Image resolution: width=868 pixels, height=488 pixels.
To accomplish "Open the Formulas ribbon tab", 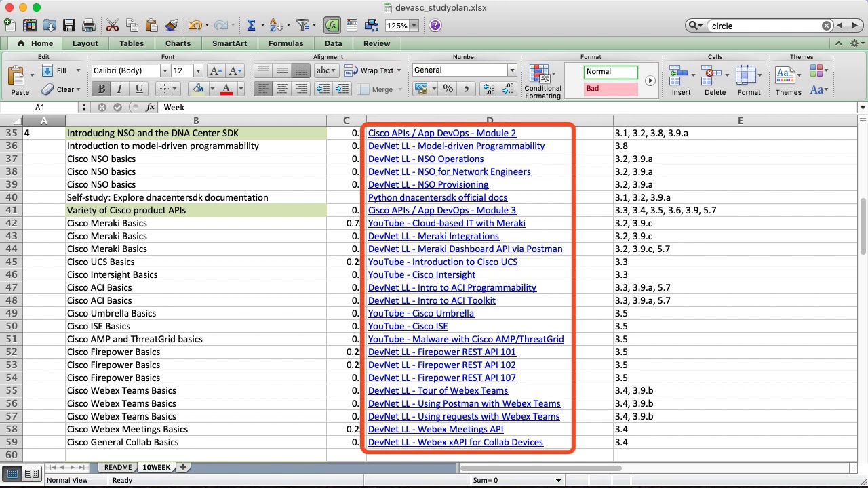I will (x=285, y=43).
